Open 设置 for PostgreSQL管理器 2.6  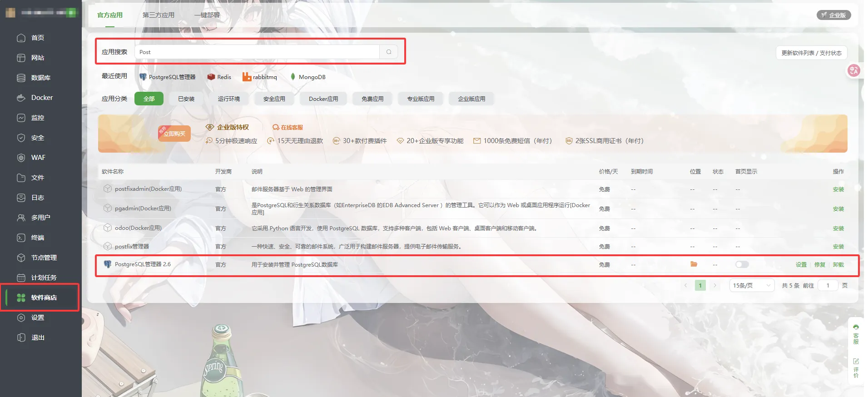point(801,265)
